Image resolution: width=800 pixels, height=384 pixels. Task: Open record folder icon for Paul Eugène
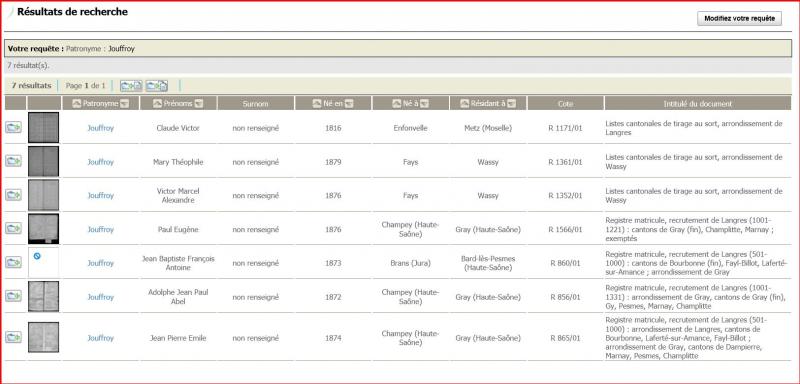pyautogui.click(x=13, y=228)
